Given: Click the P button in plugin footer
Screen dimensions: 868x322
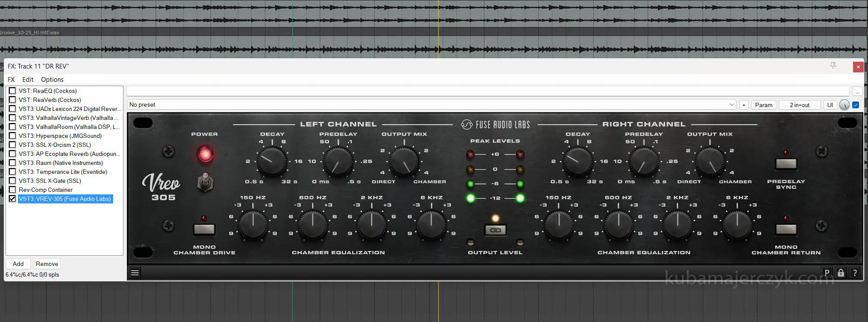Looking at the screenshot, I should (x=827, y=273).
